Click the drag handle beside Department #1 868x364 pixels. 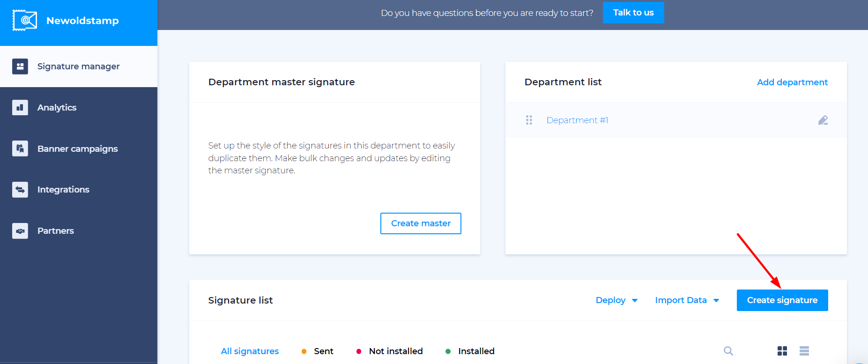[529, 120]
